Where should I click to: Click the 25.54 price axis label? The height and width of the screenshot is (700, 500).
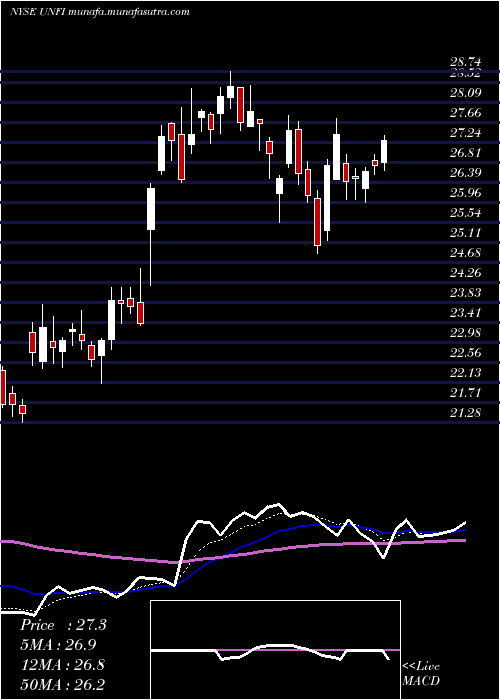(x=465, y=212)
